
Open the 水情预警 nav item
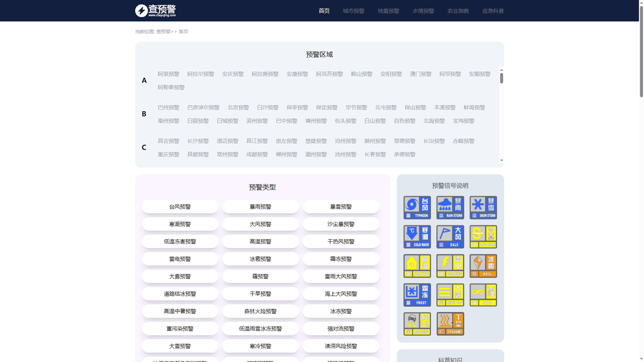tap(424, 11)
